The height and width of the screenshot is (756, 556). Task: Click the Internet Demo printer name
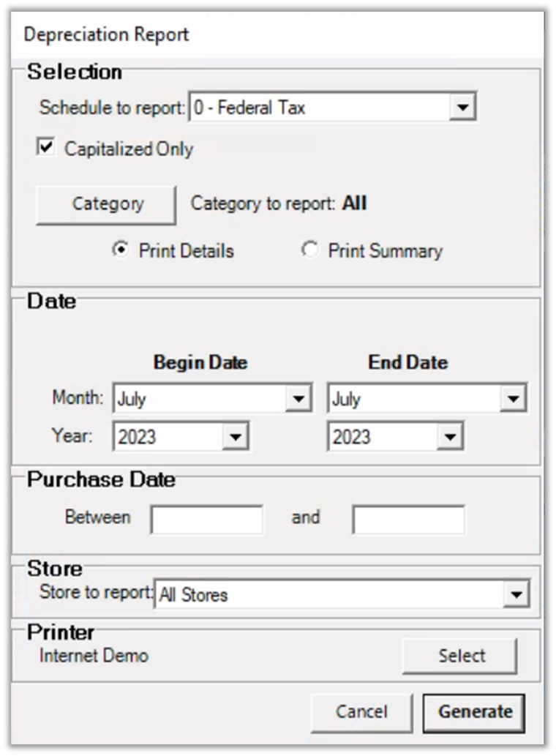pos(94,655)
